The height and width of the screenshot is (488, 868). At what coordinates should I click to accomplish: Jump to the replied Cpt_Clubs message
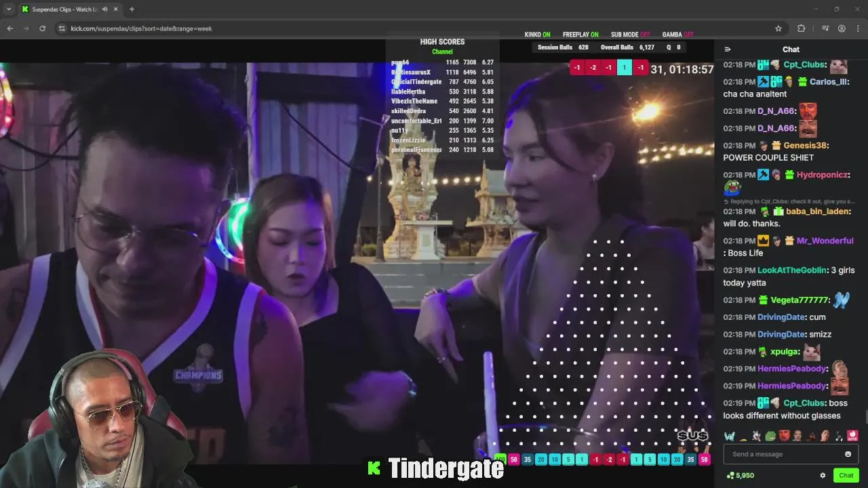click(789, 201)
